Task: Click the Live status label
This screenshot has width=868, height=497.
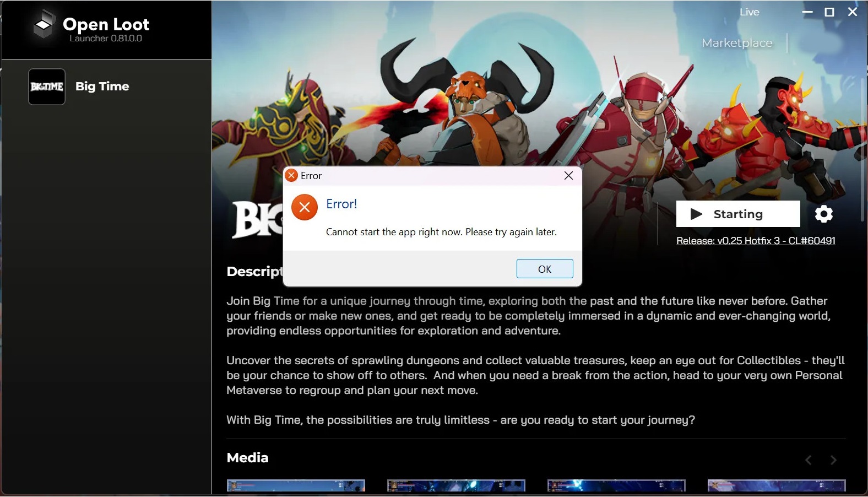Action: [x=749, y=12]
